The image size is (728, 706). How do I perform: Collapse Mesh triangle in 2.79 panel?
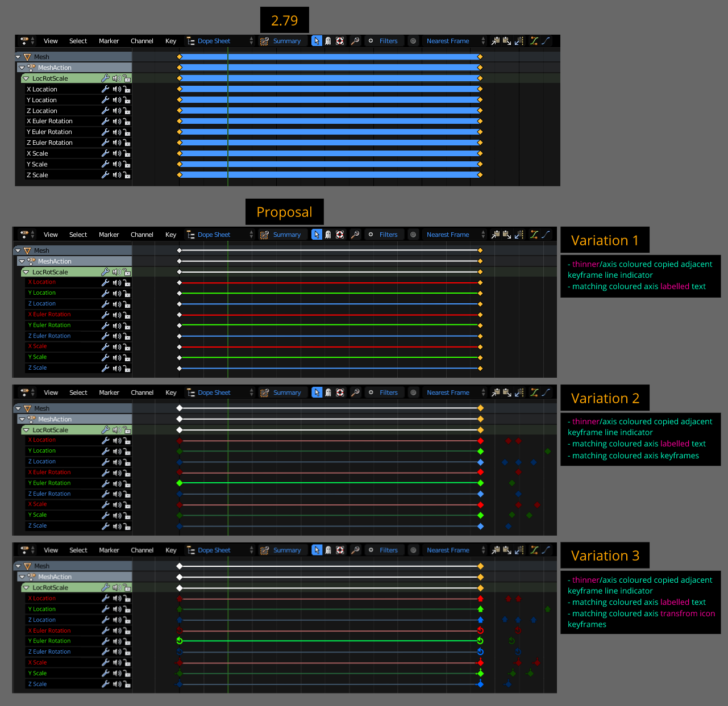pos(18,57)
